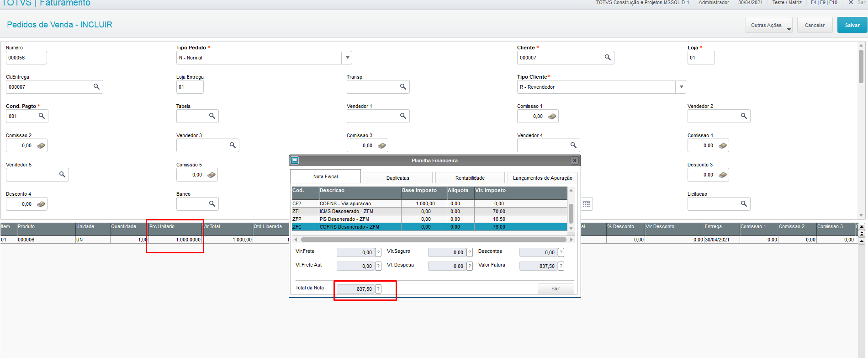
Task: Click the Salvar button
Action: pos(852,25)
